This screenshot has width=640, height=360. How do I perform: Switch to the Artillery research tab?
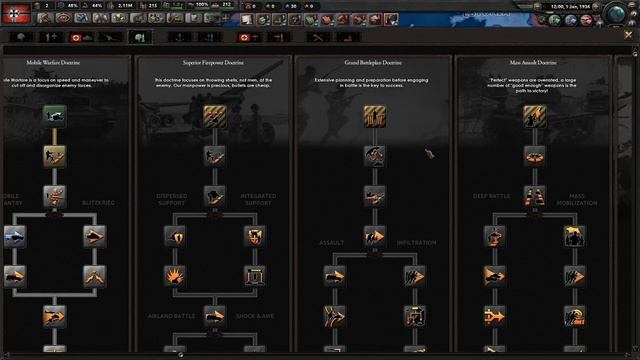pos(110,38)
